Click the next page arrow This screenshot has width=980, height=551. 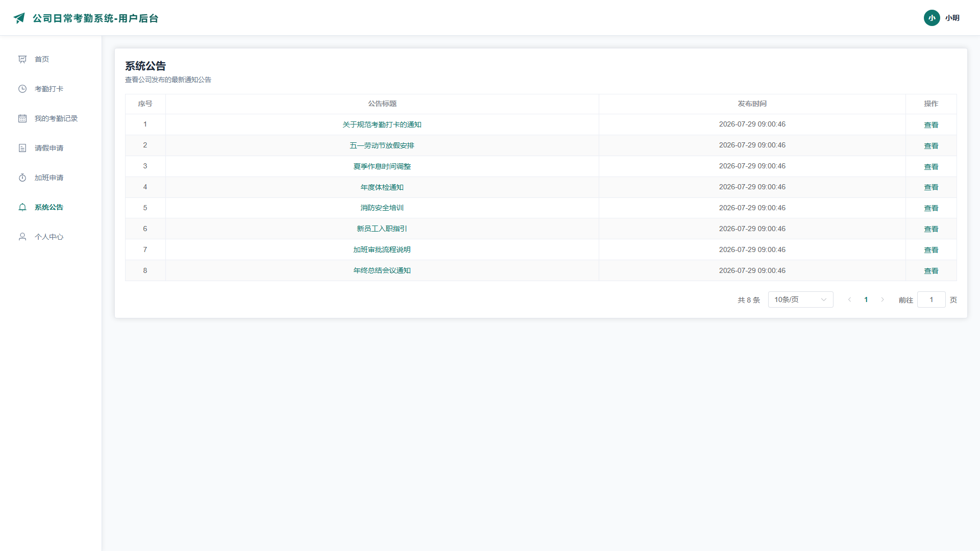pos(883,299)
